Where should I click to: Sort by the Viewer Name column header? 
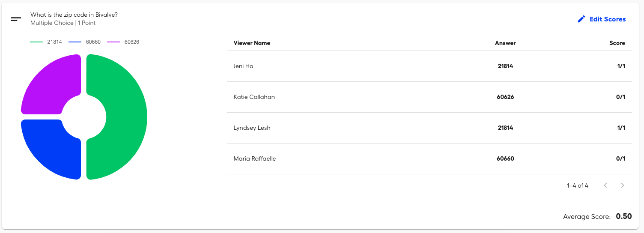[x=252, y=43]
